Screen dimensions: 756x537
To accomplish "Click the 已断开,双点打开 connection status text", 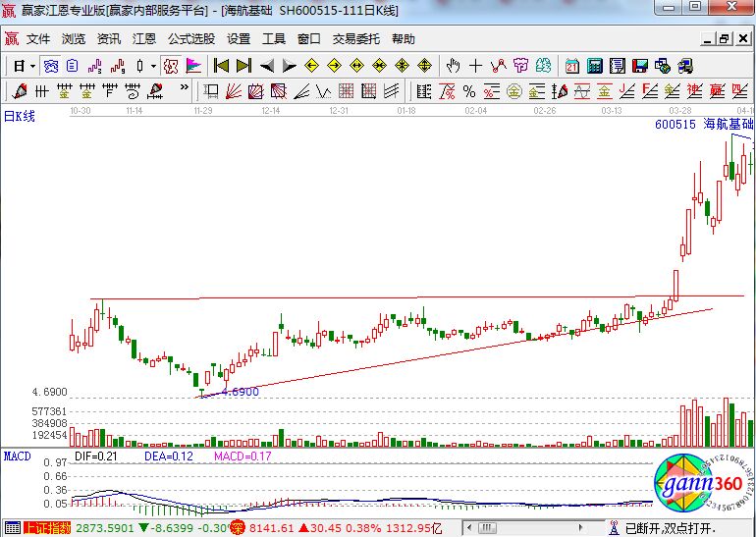I will 673,528.
